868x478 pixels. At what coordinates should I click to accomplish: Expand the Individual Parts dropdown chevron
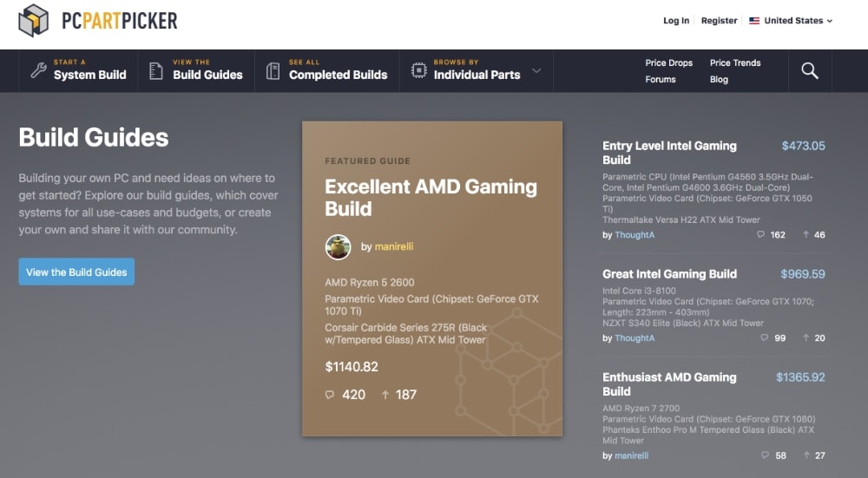click(536, 71)
